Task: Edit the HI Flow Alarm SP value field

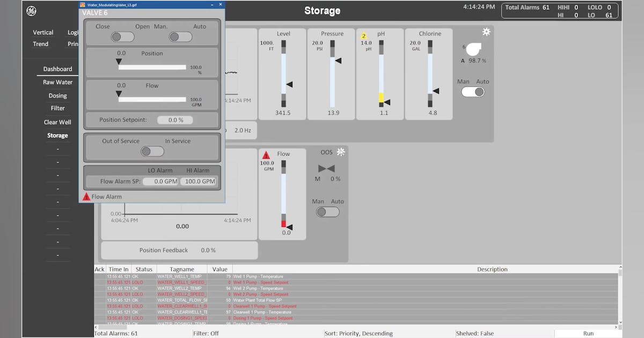Action: (199, 181)
